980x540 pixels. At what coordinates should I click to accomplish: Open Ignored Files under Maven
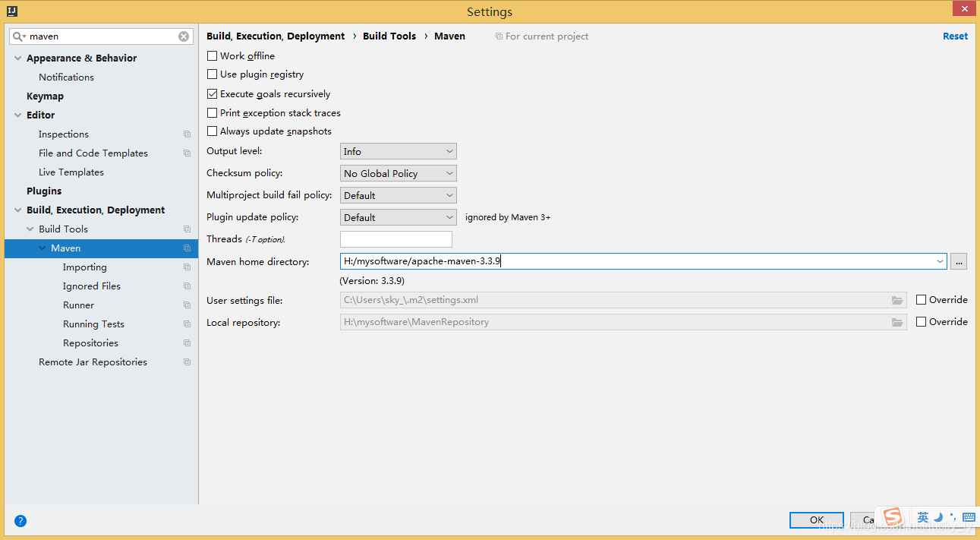92,286
